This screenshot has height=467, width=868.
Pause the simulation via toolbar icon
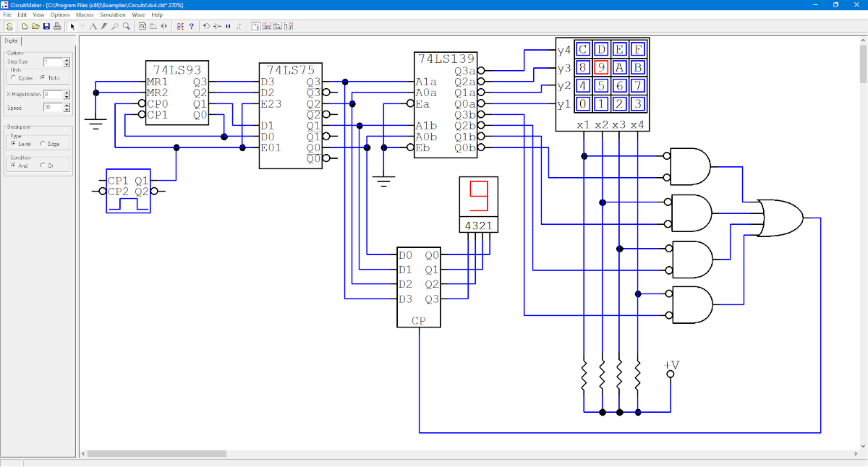[x=226, y=25]
